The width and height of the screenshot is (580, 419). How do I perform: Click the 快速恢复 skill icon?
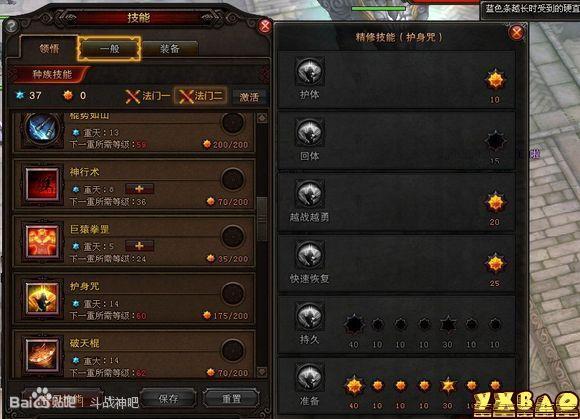pyautogui.click(x=310, y=255)
